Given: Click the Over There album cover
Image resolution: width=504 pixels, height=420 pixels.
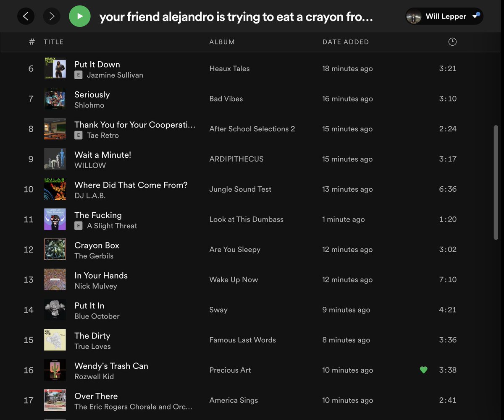Looking at the screenshot, I should tap(55, 401).
